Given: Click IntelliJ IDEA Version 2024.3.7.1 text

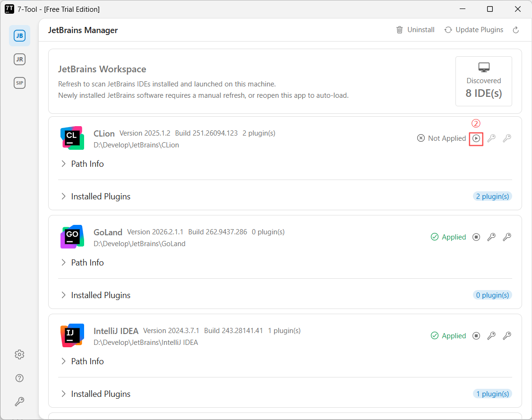Looking at the screenshot, I should (171, 331).
